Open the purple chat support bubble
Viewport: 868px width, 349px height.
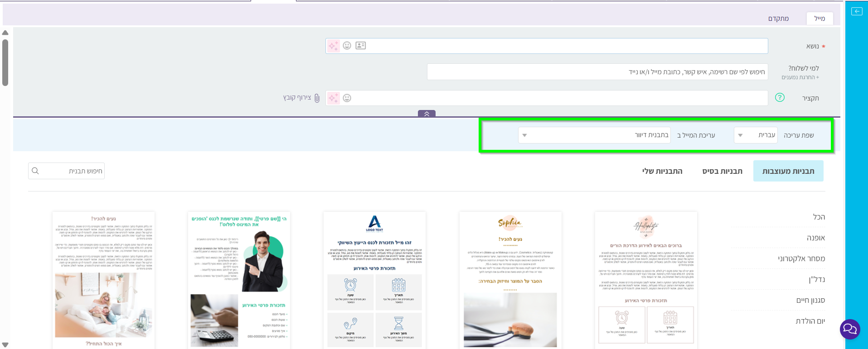point(850,329)
